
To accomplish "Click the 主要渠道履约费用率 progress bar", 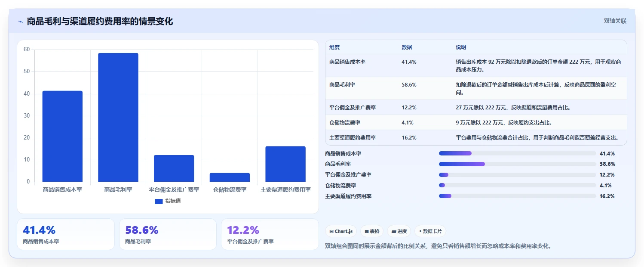I will [517, 196].
